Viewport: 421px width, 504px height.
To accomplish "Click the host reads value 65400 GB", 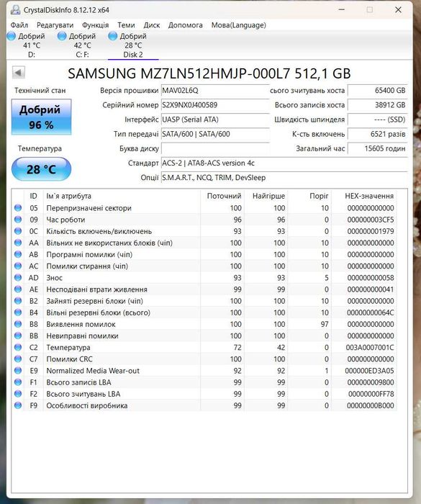I will point(377,90).
